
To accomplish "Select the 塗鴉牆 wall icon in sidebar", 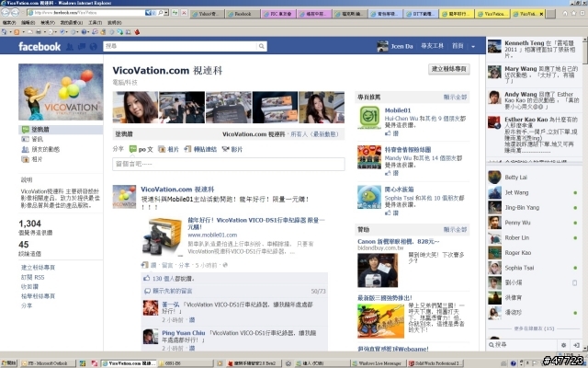I will tap(25, 130).
